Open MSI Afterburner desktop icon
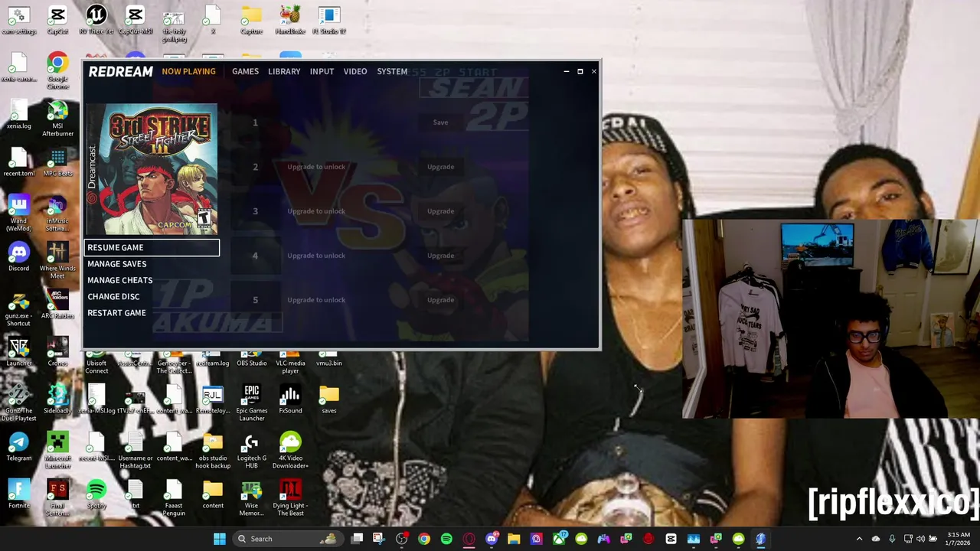Viewport: 980px width, 551px height. (x=57, y=118)
